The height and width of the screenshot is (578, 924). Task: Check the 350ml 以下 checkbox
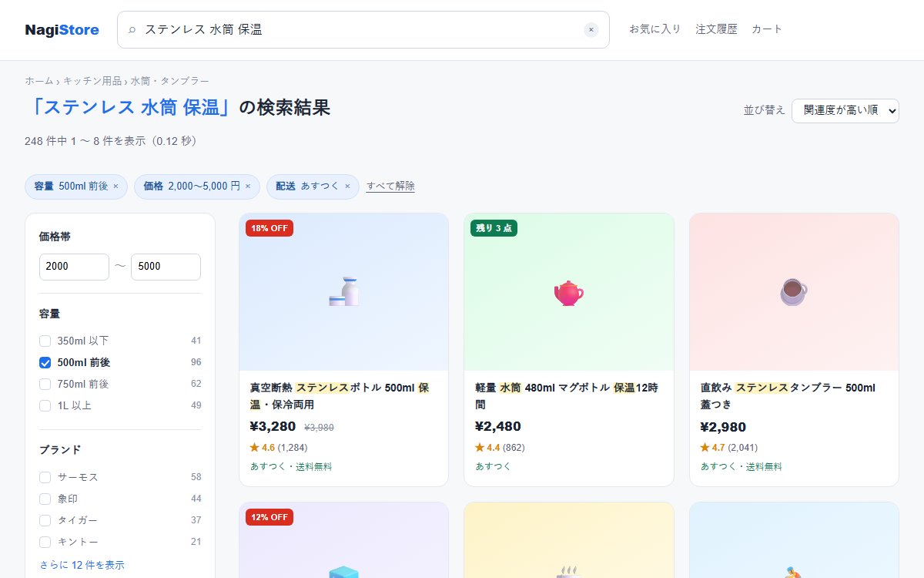pyautogui.click(x=45, y=341)
